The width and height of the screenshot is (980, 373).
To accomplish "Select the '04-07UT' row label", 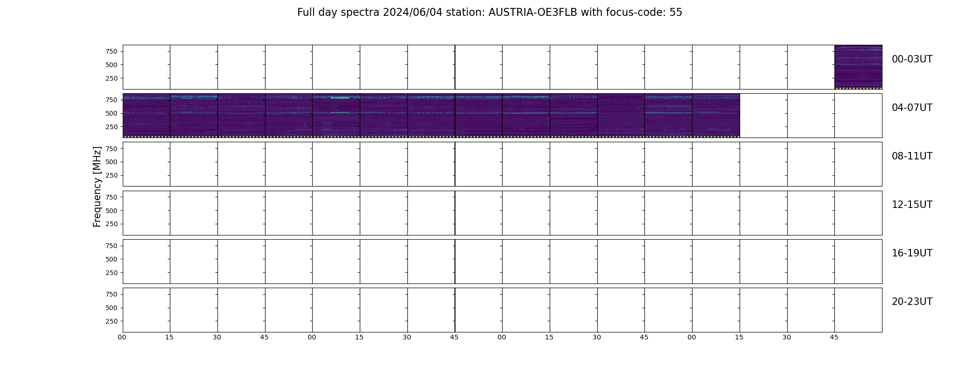I will point(912,108).
